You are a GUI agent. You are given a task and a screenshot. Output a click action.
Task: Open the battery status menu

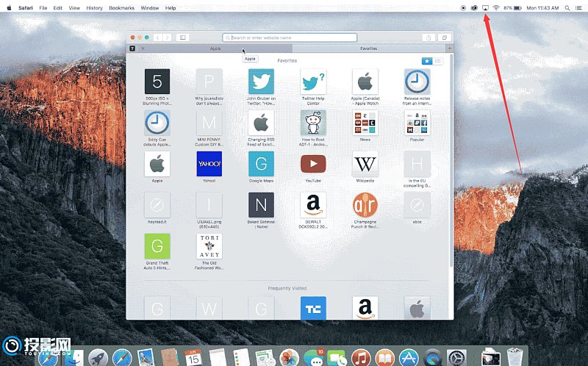pos(517,7)
